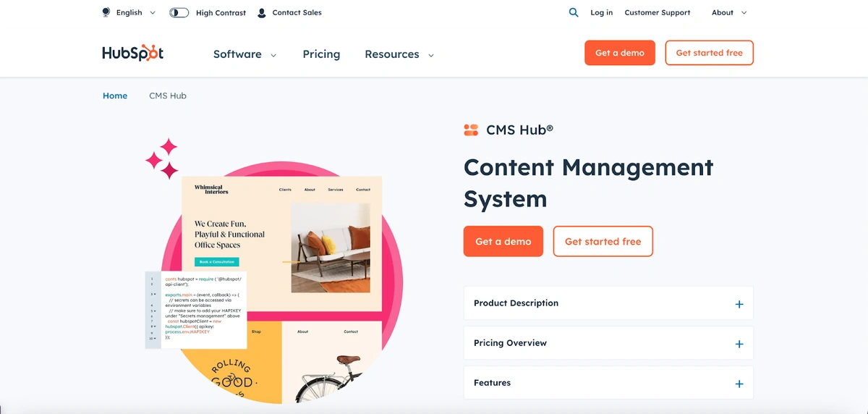The height and width of the screenshot is (414, 868).
Task: Open Customer Support link
Action: (657, 12)
